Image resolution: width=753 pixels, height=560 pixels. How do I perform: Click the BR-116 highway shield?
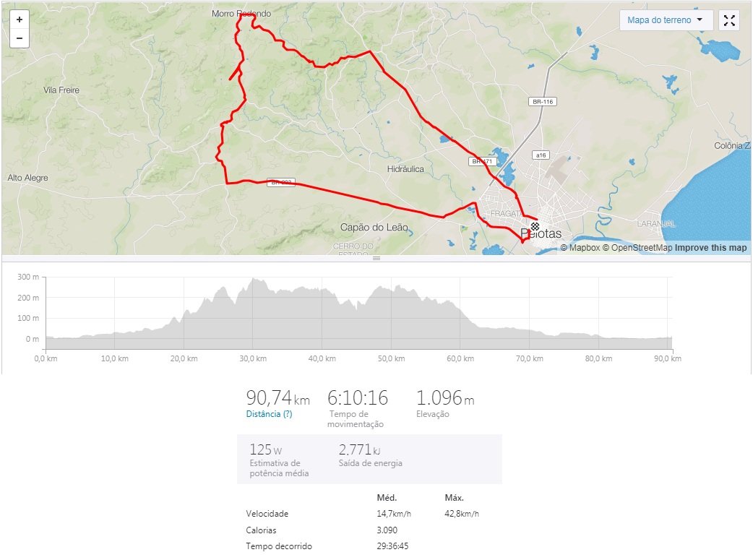coord(543,102)
